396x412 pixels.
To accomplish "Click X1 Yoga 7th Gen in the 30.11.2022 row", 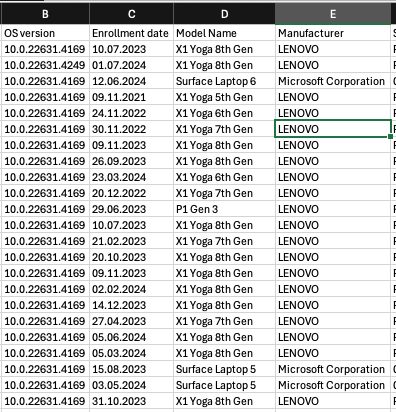I will click(225, 129).
